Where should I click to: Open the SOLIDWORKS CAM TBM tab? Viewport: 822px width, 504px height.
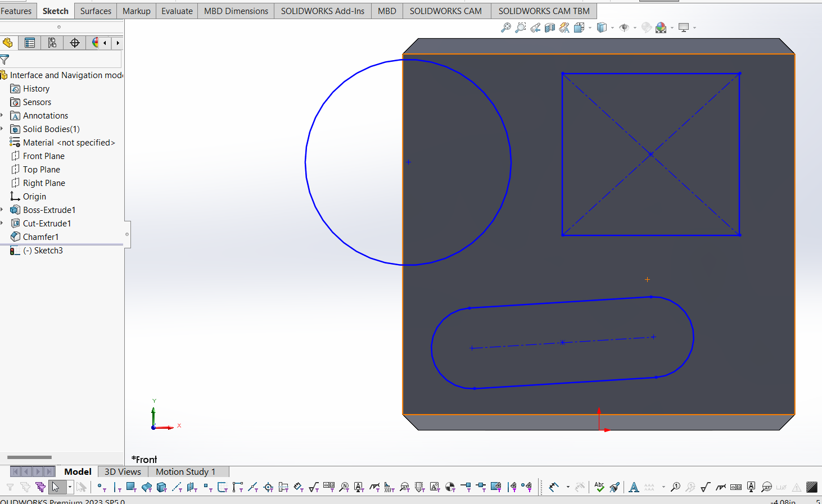tap(544, 11)
